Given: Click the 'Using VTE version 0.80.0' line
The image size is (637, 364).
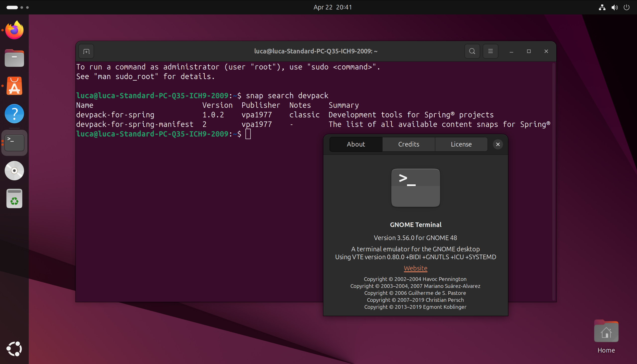Looking at the screenshot, I should click(415, 257).
